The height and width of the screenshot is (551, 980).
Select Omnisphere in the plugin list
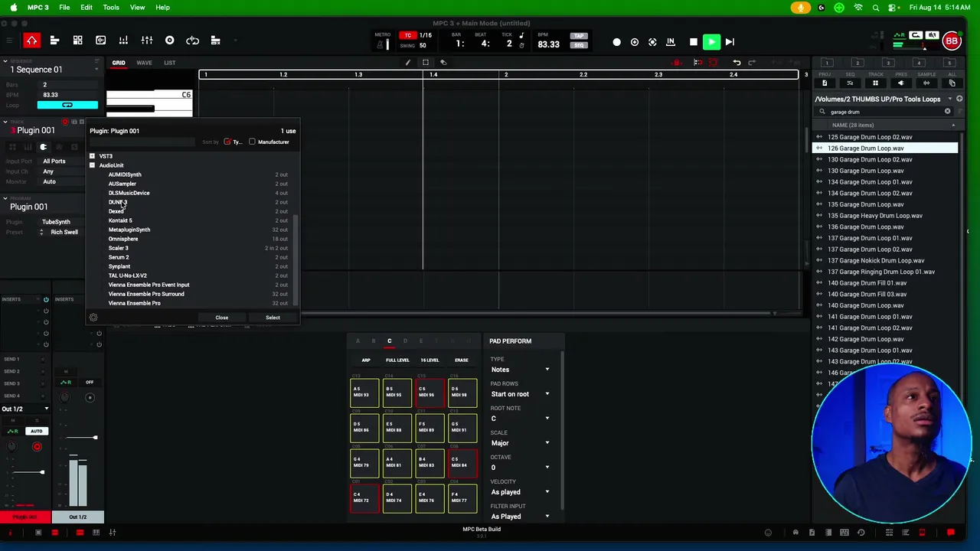(198, 239)
